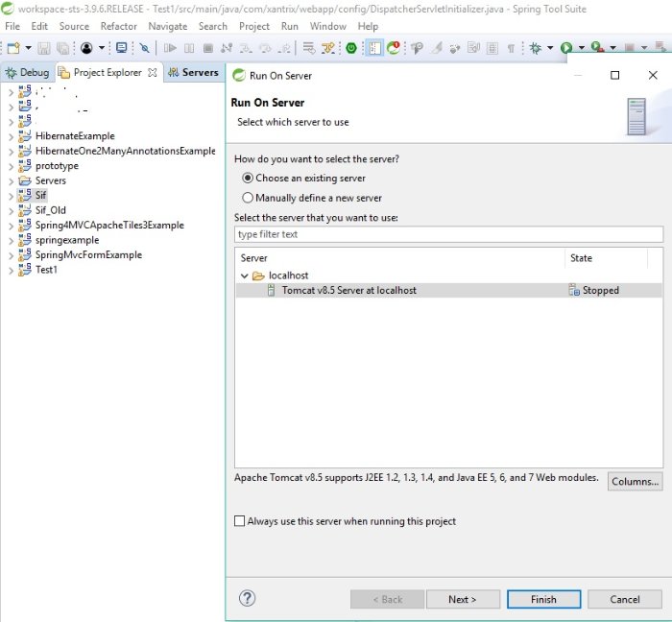Click the Save toolbar icon
This screenshot has width=672, height=622.
pos(44,48)
